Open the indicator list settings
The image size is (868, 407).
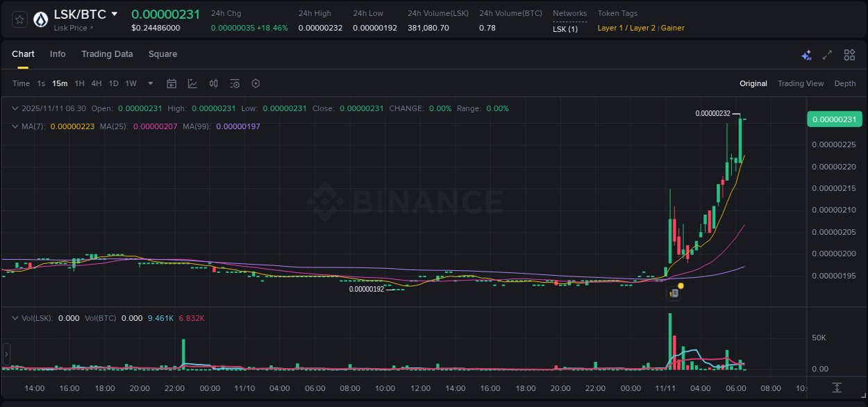(235, 83)
